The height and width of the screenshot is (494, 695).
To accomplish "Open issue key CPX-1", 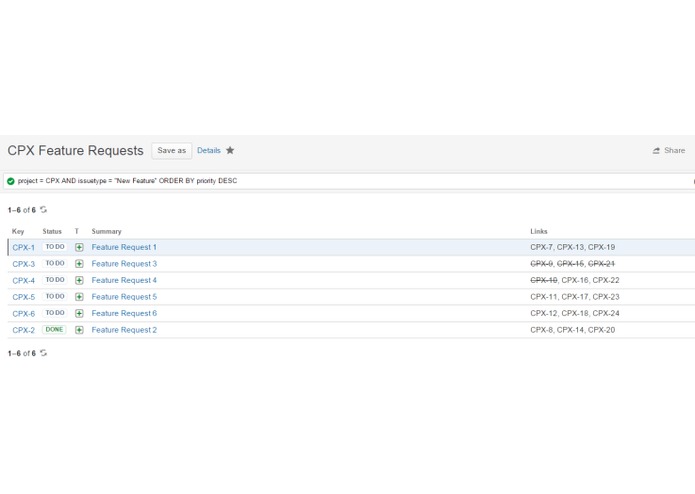I will (23, 248).
